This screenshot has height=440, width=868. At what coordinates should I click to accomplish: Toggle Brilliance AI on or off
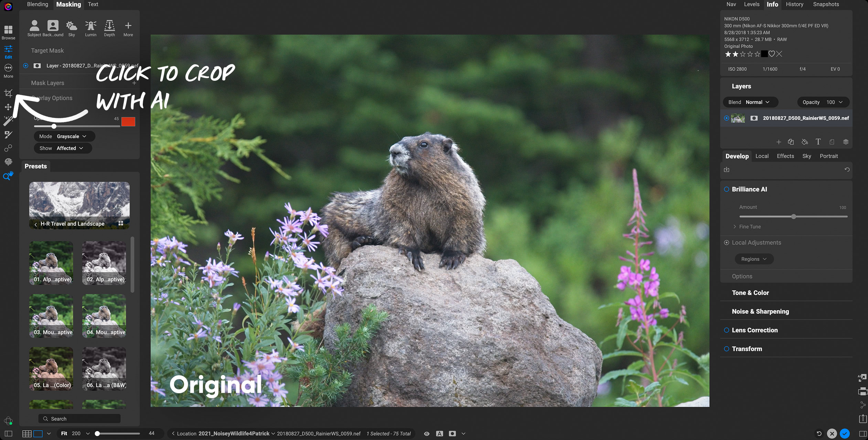tap(727, 189)
